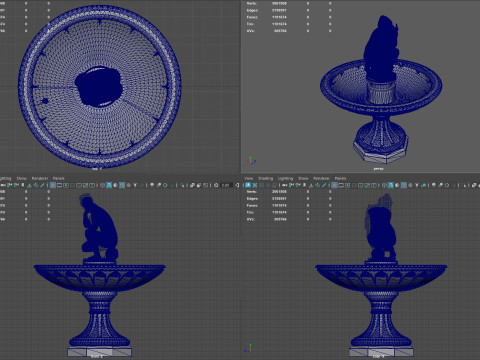Viewport: 480px width, 360px height.
Task: Open Renderer menu in bottom-right panel
Action: pyautogui.click(x=321, y=178)
